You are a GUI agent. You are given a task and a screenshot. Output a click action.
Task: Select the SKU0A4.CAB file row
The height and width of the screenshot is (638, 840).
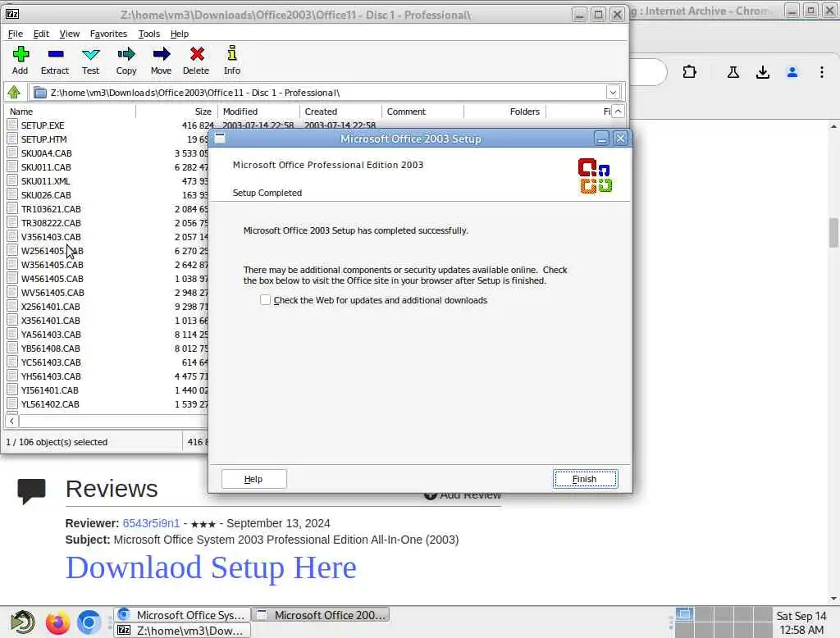coord(107,153)
